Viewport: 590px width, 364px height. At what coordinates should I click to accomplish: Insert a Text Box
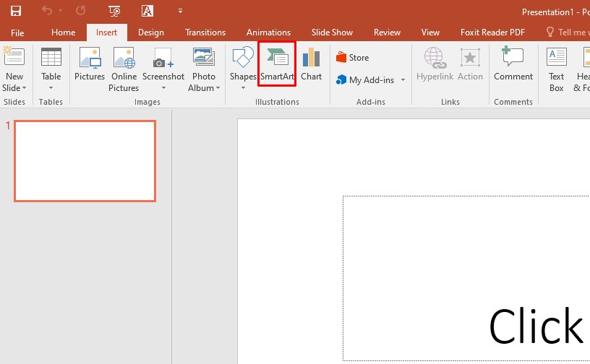click(x=557, y=69)
